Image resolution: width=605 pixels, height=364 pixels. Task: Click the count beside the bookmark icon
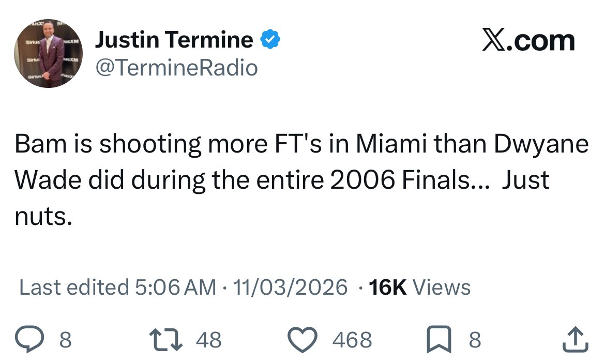coord(475,340)
